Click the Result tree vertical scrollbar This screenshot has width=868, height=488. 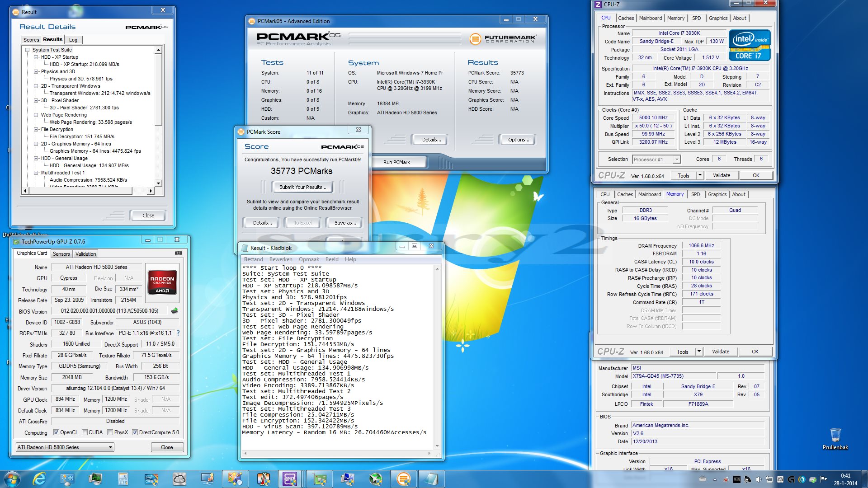158,116
